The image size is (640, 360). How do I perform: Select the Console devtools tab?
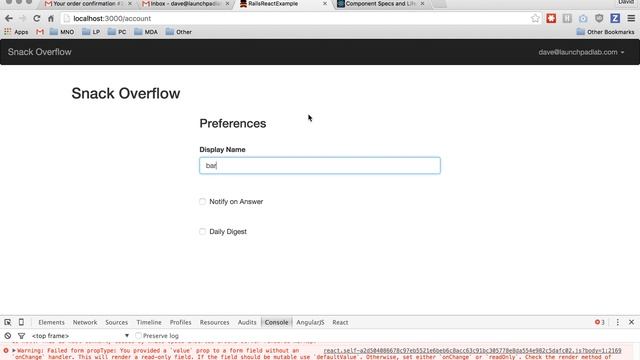(x=276, y=322)
